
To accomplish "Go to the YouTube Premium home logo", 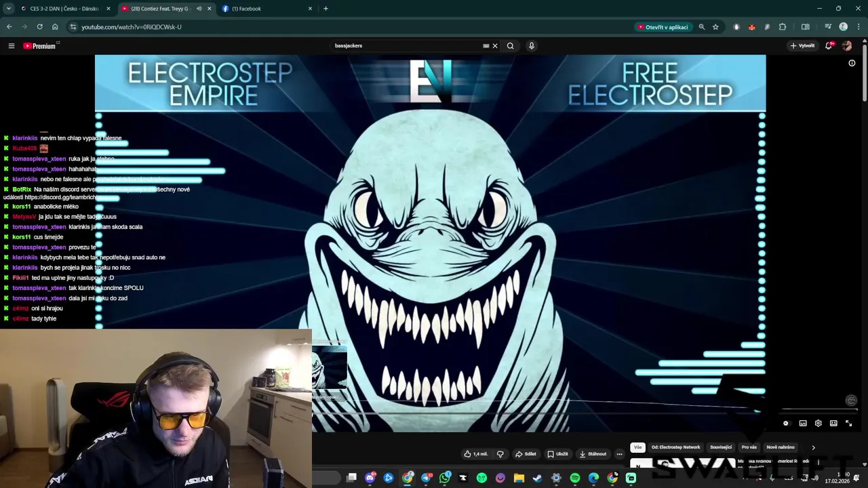I will pos(40,46).
